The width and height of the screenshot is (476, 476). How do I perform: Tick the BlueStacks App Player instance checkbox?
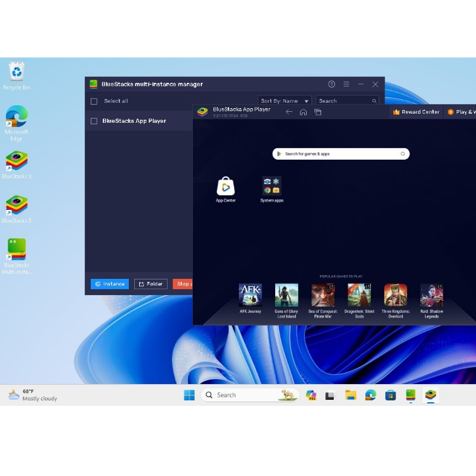[94, 121]
